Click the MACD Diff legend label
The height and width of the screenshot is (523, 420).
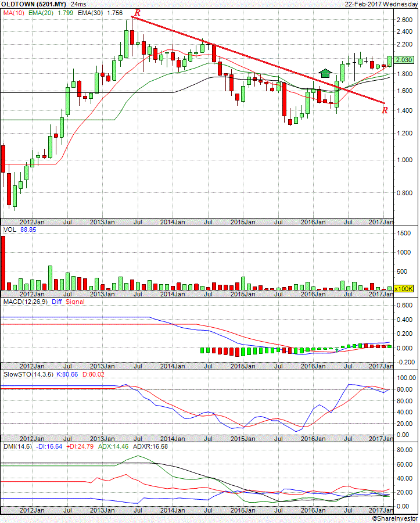click(57, 302)
